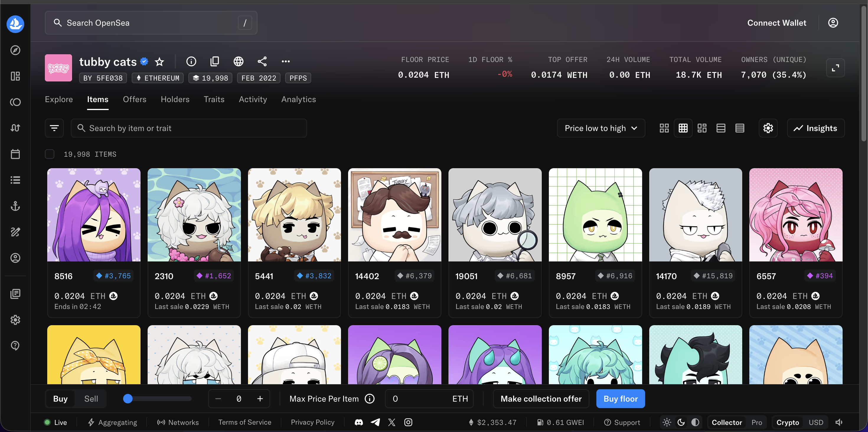868x432 pixels.
Task: Switch to Sell mode
Action: coord(91,399)
